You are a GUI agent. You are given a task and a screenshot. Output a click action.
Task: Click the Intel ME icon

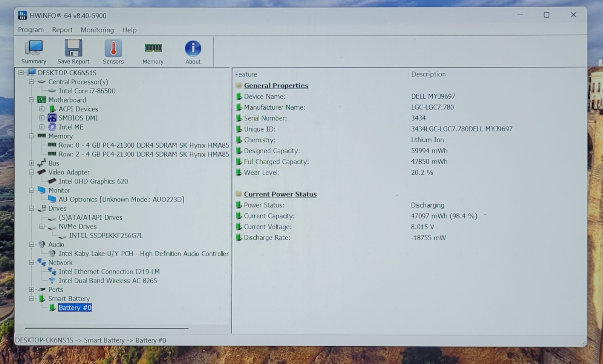[52, 127]
